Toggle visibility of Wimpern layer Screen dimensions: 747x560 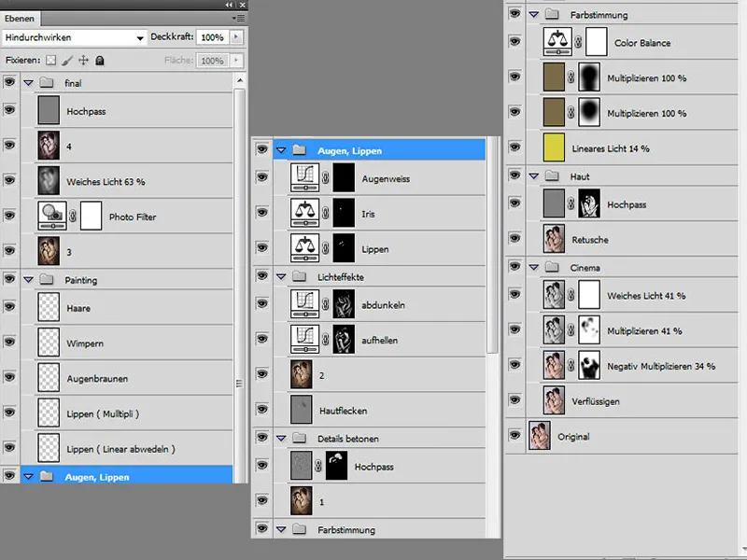point(9,343)
